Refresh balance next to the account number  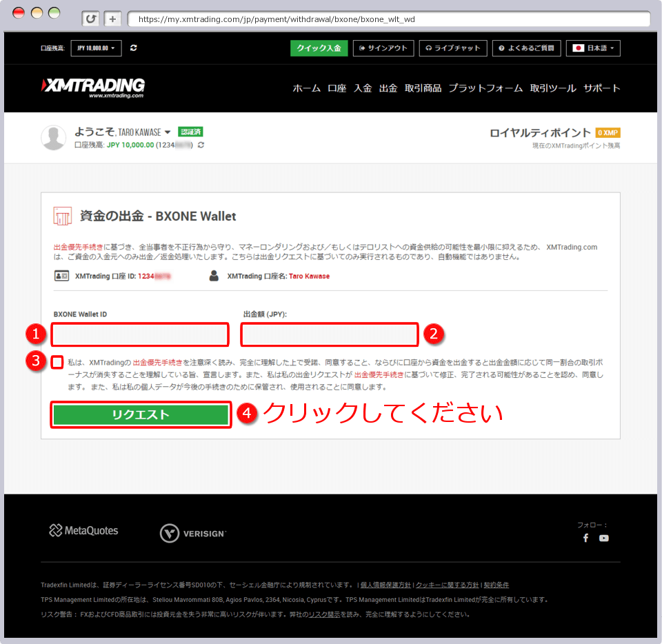(201, 145)
